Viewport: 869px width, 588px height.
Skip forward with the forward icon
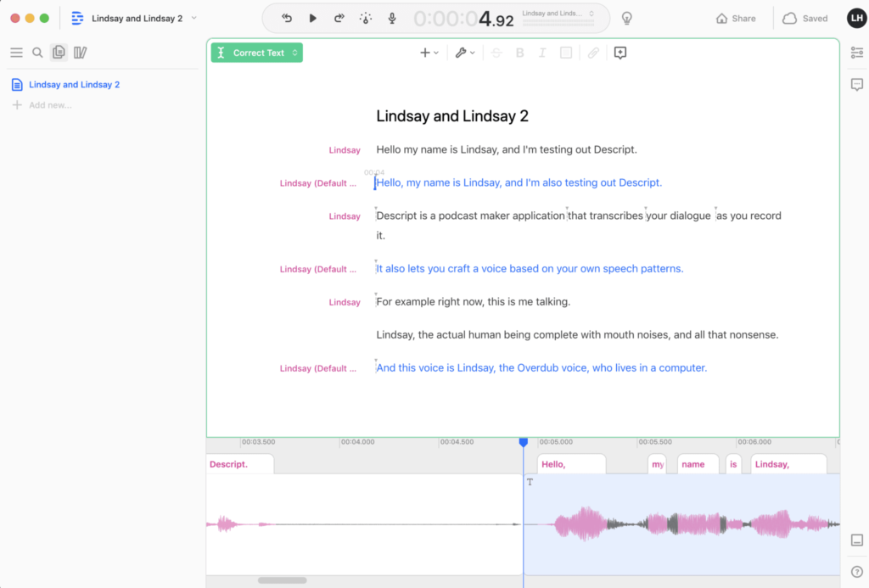point(339,18)
